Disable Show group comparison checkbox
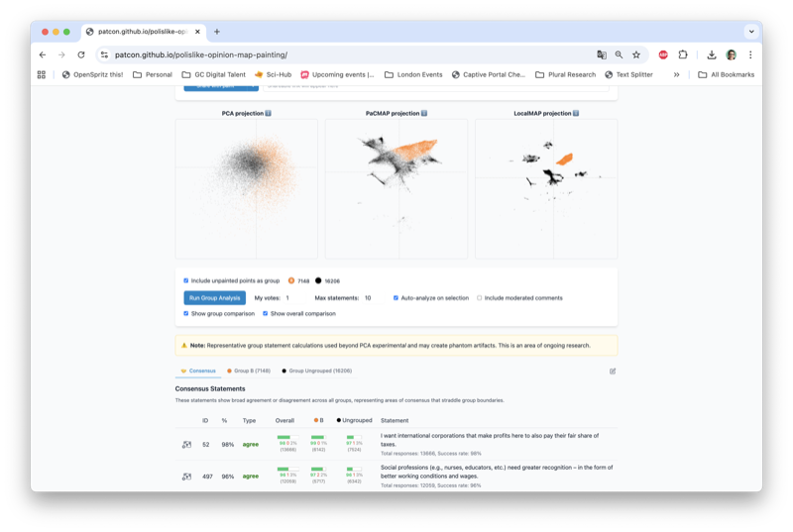Viewport: 793px width, 532px height. coord(186,313)
